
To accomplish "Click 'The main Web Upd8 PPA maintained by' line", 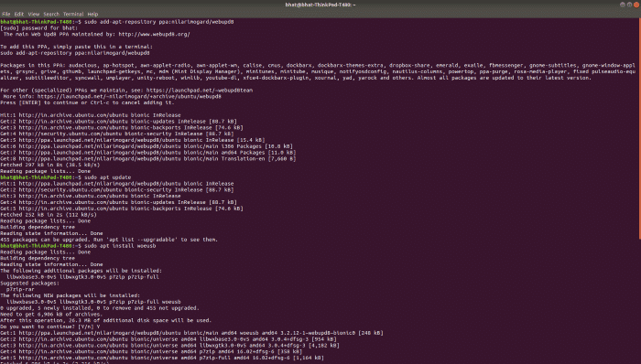I will point(96,34).
